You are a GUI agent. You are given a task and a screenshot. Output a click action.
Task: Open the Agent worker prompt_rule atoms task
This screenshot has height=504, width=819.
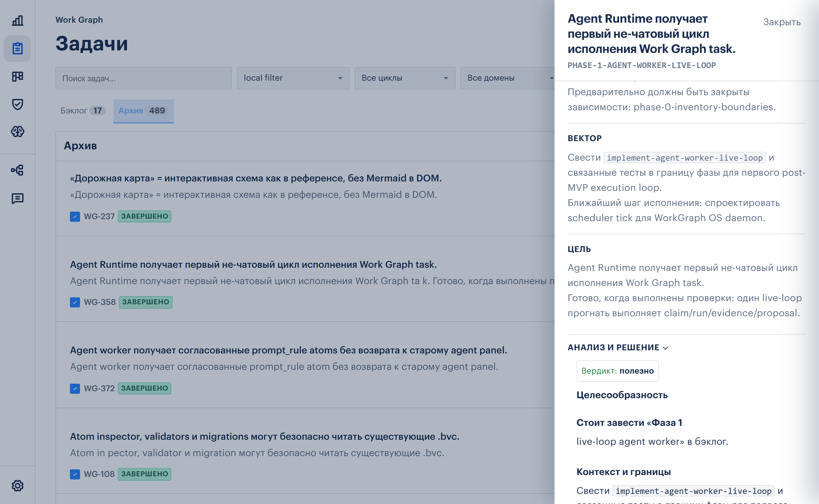coord(288,350)
